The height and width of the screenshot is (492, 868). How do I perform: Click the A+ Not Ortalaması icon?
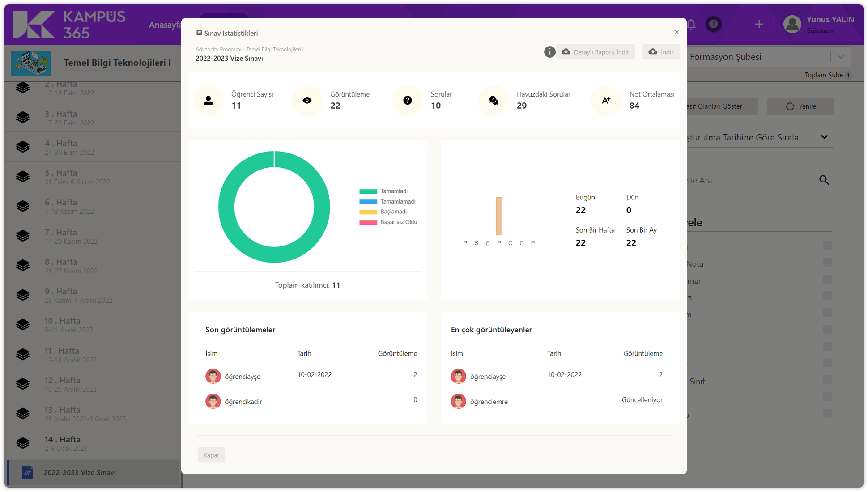click(606, 100)
